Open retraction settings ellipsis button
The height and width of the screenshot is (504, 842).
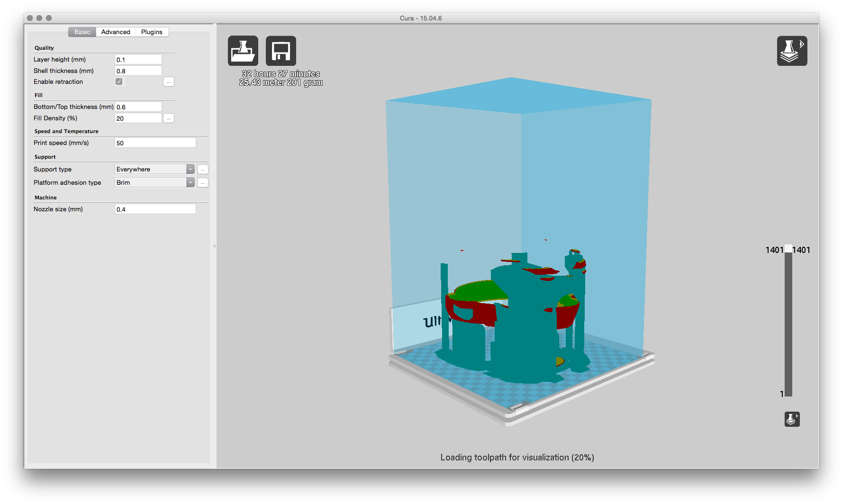pos(169,82)
